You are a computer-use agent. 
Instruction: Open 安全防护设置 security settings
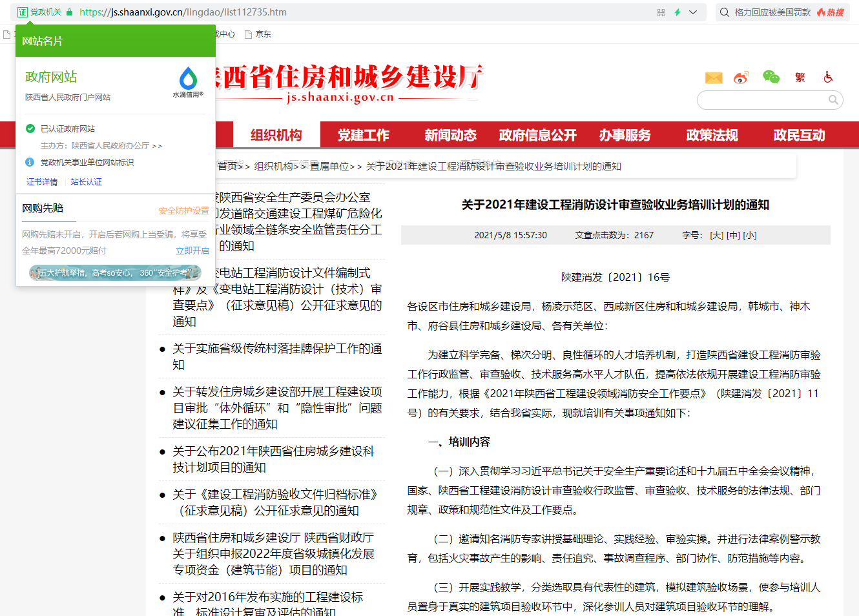(183, 210)
